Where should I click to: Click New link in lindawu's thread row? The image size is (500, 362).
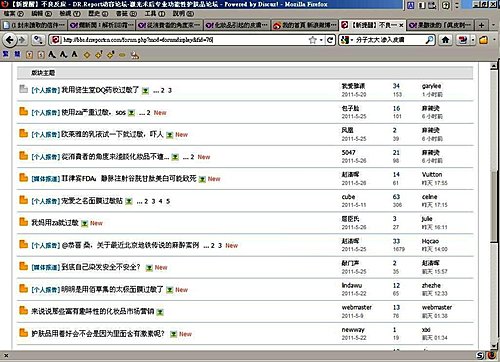click(x=182, y=290)
